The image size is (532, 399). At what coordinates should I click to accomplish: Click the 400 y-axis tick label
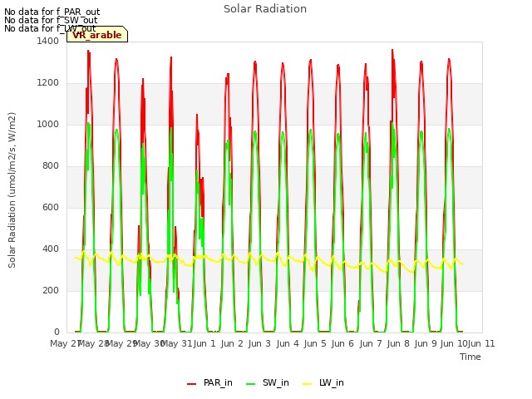[51, 249]
